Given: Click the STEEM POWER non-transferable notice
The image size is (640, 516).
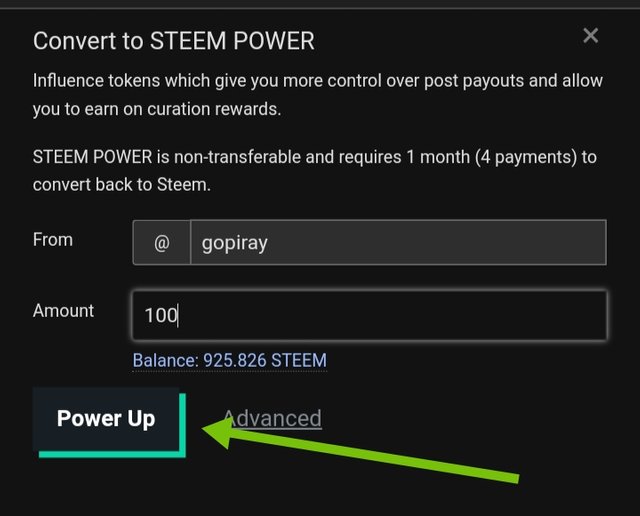Looking at the screenshot, I should [313, 157].
